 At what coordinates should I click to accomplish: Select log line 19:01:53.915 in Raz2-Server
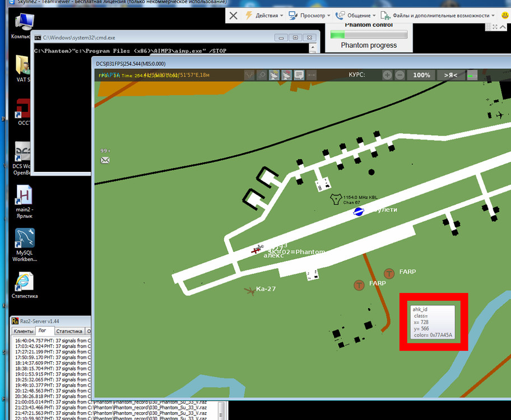click(x=53, y=374)
